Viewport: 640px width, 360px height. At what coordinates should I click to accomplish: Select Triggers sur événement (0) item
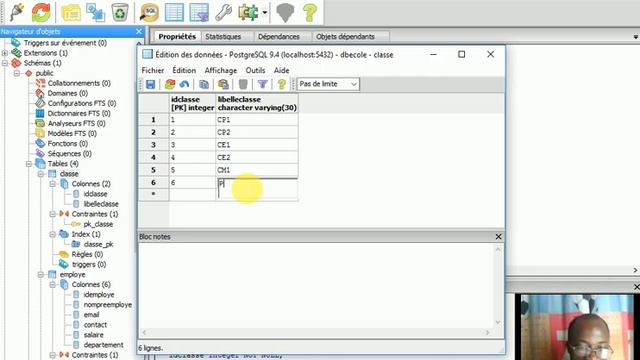click(x=65, y=43)
